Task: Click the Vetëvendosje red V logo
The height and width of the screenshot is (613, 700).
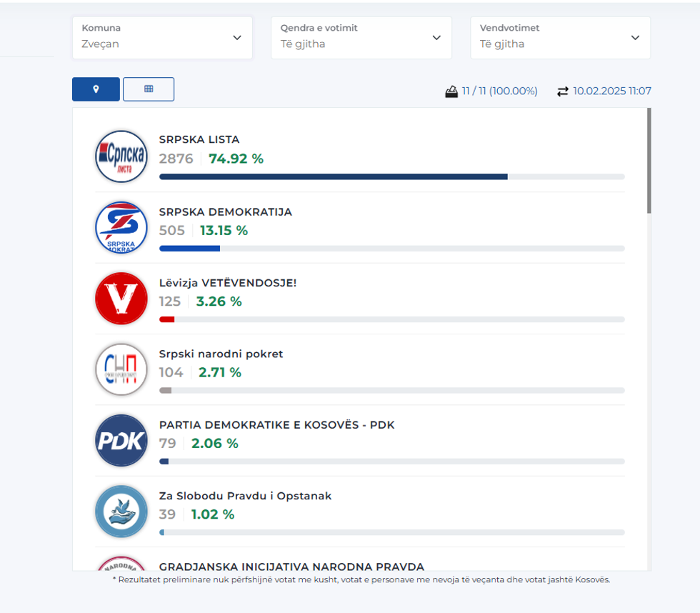Action: (121, 298)
